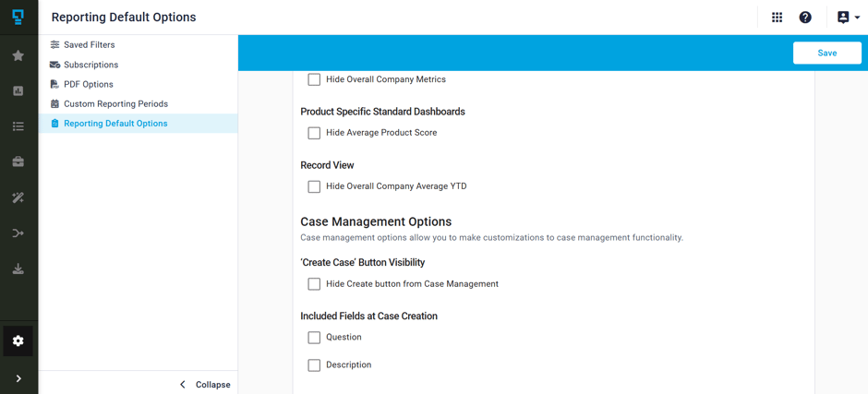Click the Save button
868x394 pixels.
[826, 53]
